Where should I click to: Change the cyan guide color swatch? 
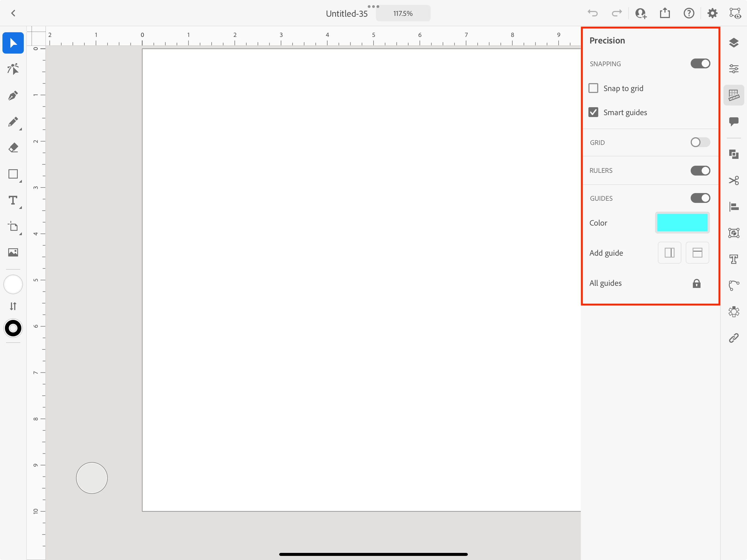682,223
